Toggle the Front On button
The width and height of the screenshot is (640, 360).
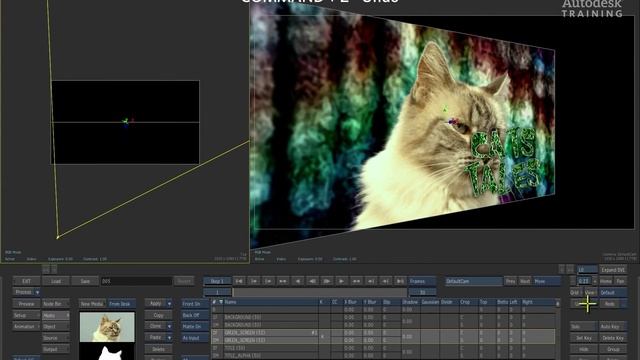coord(195,304)
